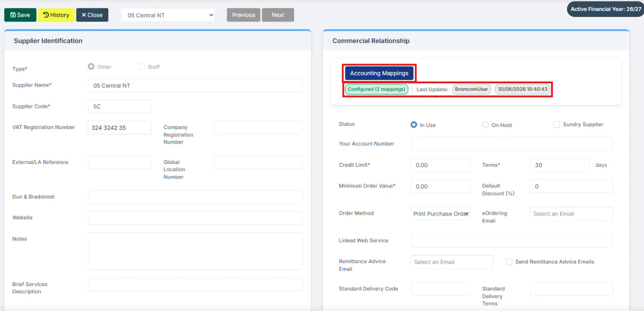Click the Supplier Identification panel header
The width and height of the screenshot is (644, 311).
(x=158, y=41)
